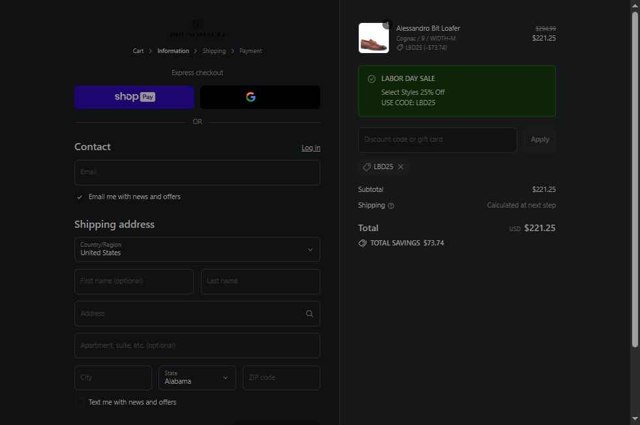Click the page vertical scrollbar

pos(635,180)
